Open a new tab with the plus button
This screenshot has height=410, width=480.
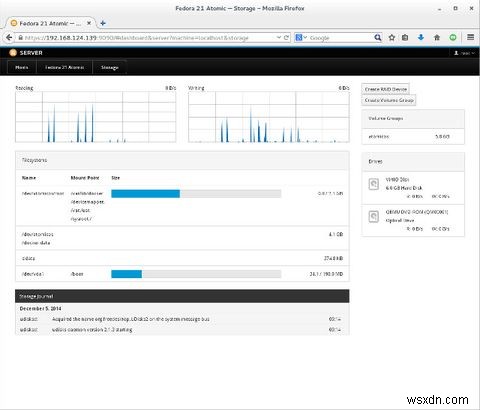[x=103, y=23]
